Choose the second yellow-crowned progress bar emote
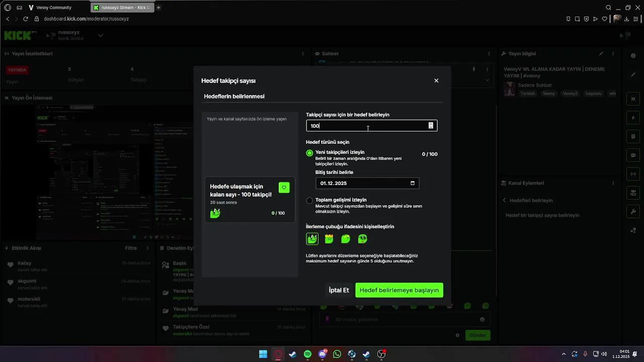Image resolution: width=644 pixels, height=362 pixels. click(x=329, y=239)
